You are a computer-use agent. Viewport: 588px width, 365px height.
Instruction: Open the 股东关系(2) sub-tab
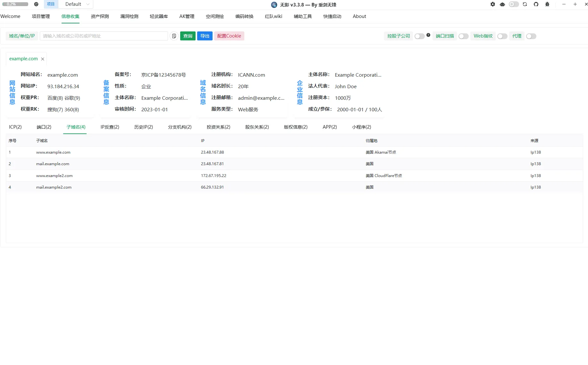coord(257,127)
